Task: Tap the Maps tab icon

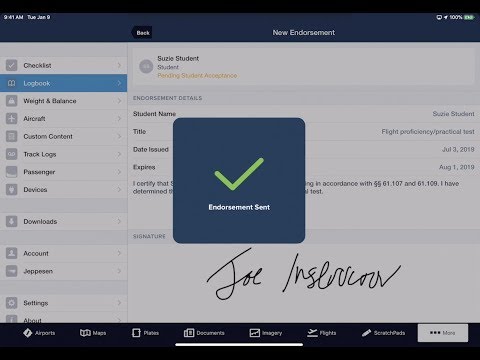Action: tap(85, 333)
